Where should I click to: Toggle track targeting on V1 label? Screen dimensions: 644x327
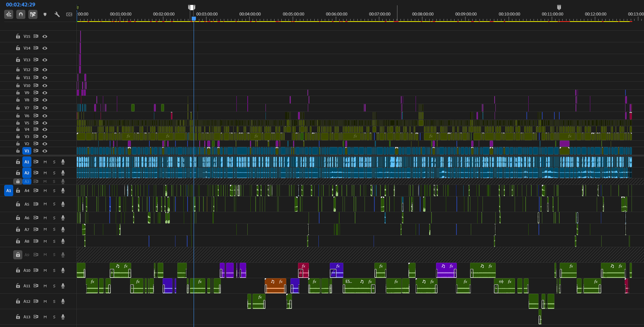[x=27, y=151]
